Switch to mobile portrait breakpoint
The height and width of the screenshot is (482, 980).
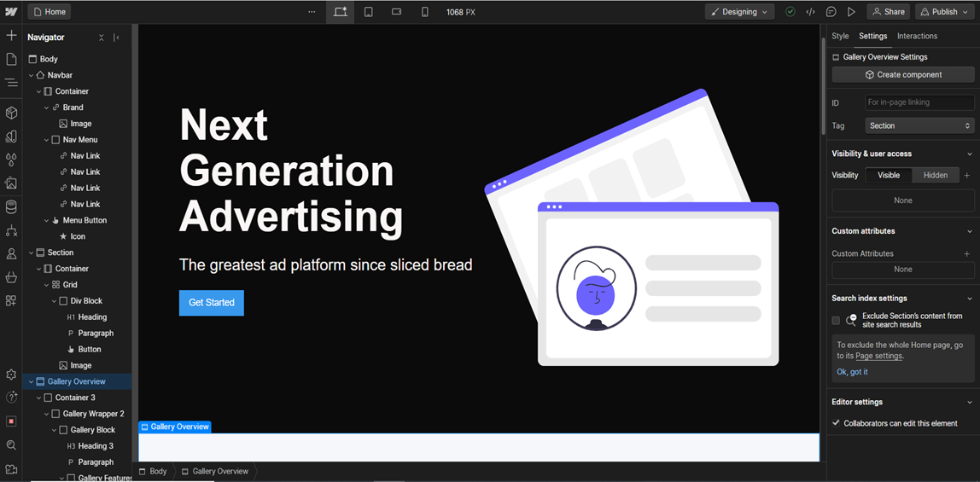424,12
